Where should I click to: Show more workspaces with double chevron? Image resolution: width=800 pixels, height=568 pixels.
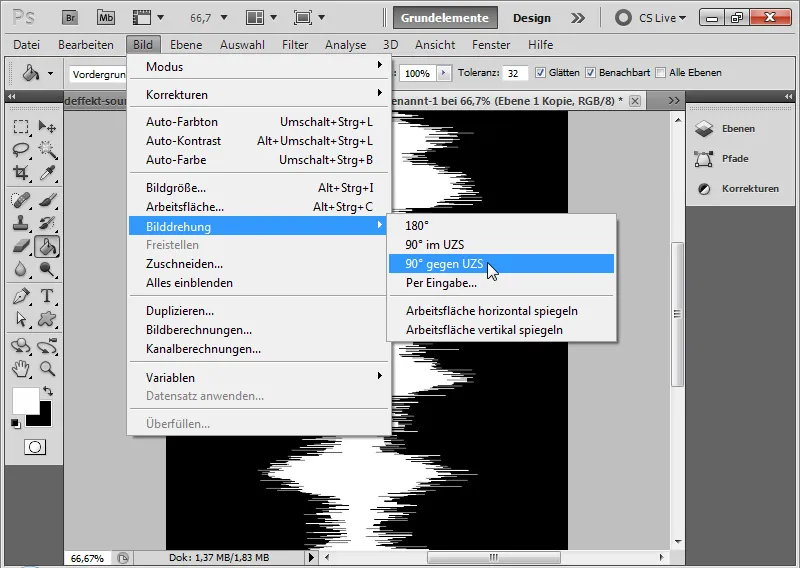click(578, 18)
